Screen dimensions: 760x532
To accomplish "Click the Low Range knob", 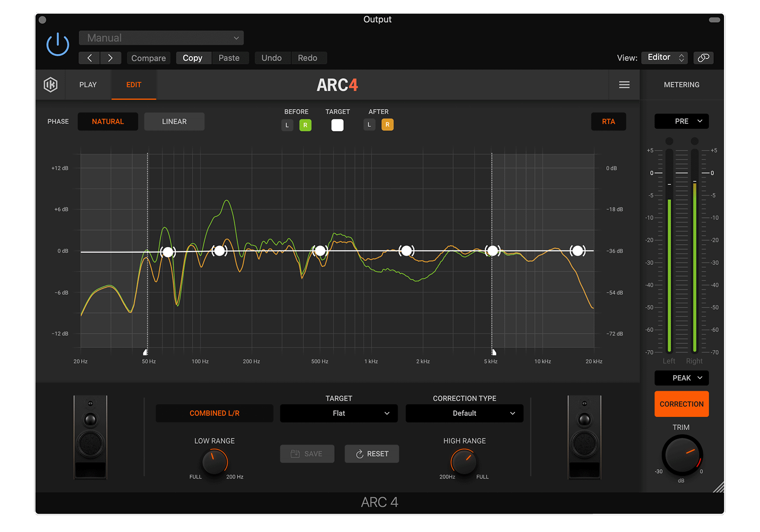I will coord(215,462).
